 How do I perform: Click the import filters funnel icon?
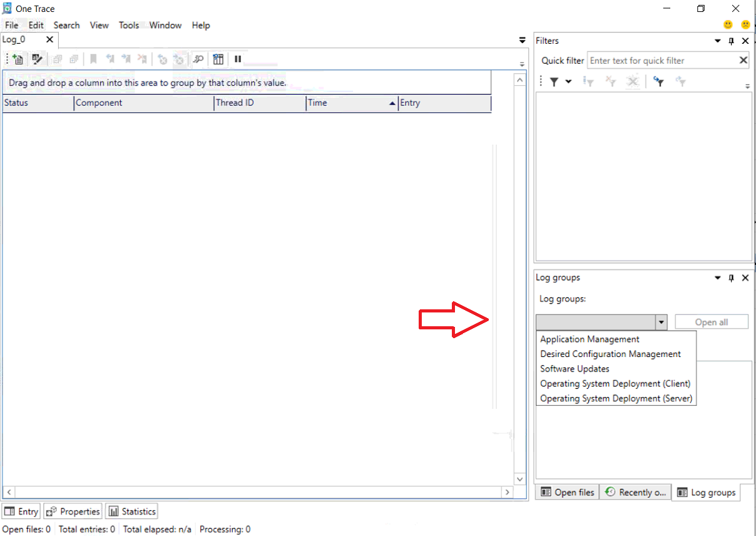[x=658, y=81]
